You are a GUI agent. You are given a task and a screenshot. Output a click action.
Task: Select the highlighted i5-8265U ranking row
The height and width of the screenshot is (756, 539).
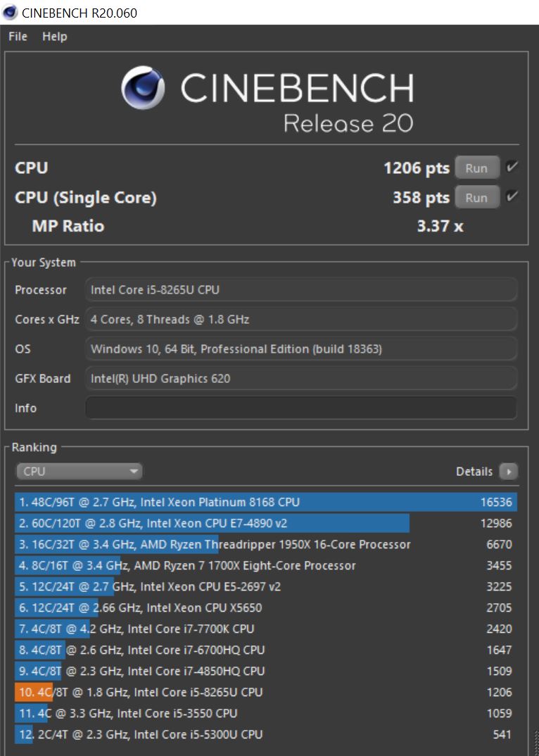[x=266, y=692]
